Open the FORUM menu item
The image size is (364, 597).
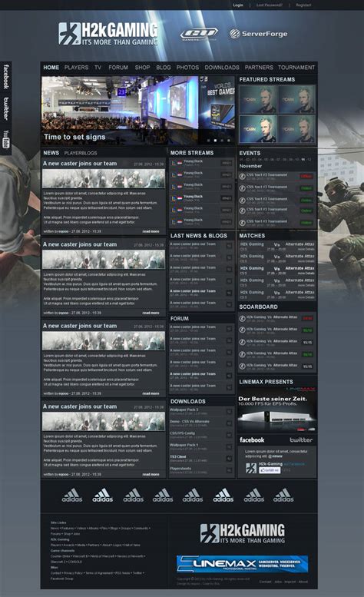tap(118, 68)
